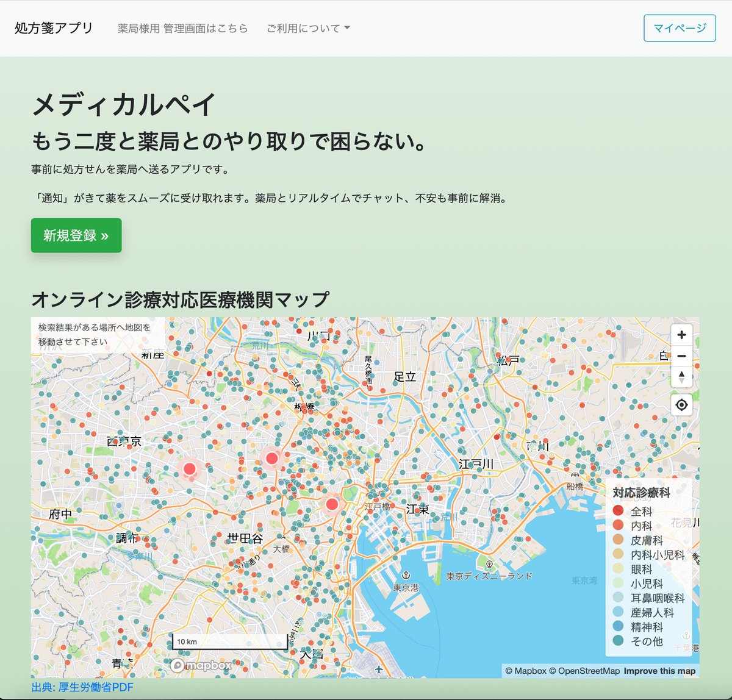Click the 東京港 anchor icon
Image resolution: width=732 pixels, height=700 pixels.
tap(406, 575)
